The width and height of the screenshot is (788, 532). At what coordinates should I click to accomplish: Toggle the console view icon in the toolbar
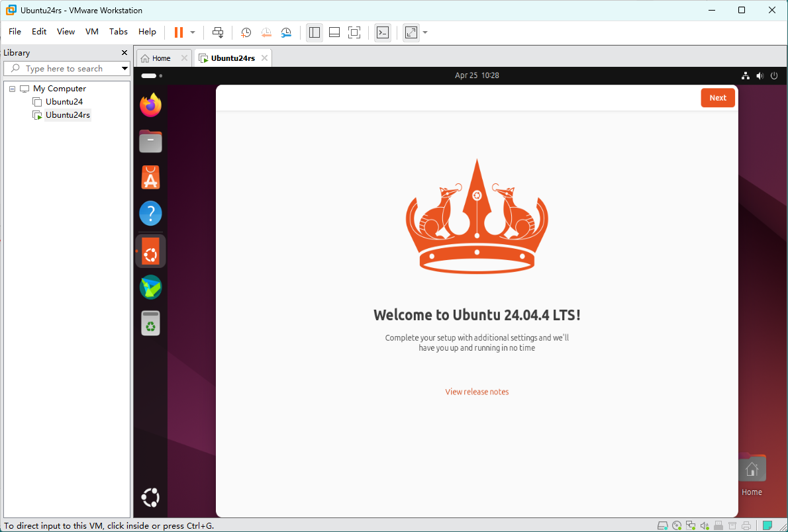[x=383, y=32]
